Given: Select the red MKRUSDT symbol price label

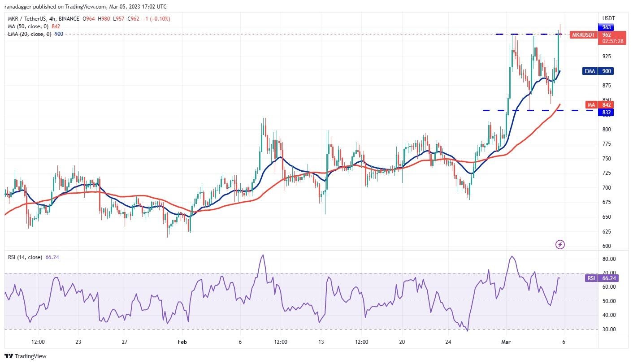Looking at the screenshot, I should click(x=584, y=35).
